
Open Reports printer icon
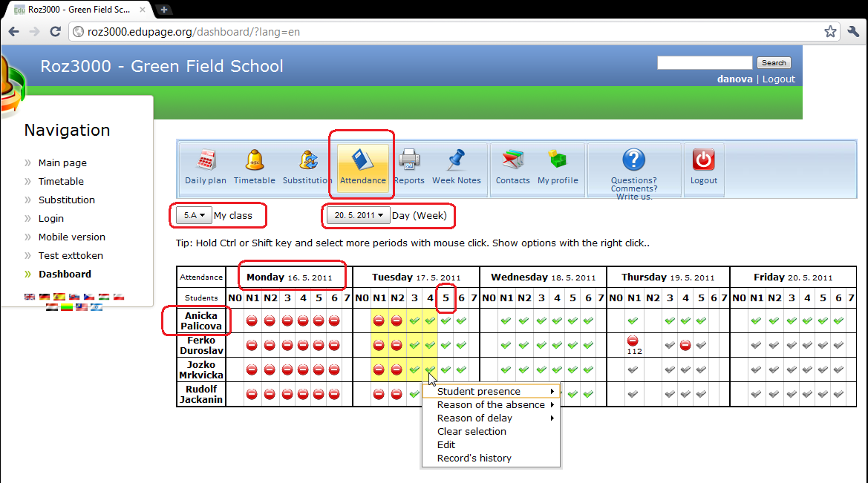[409, 161]
